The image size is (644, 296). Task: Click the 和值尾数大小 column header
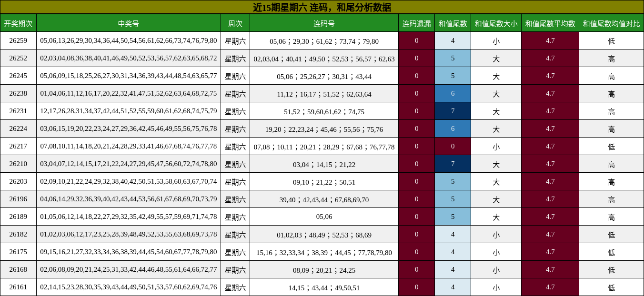click(x=496, y=23)
